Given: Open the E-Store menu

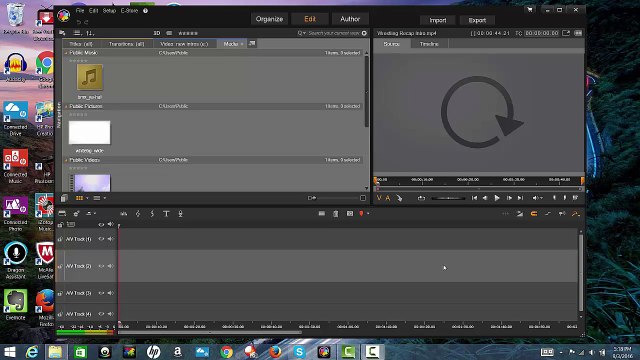Looking at the screenshot, I should coord(129,11).
